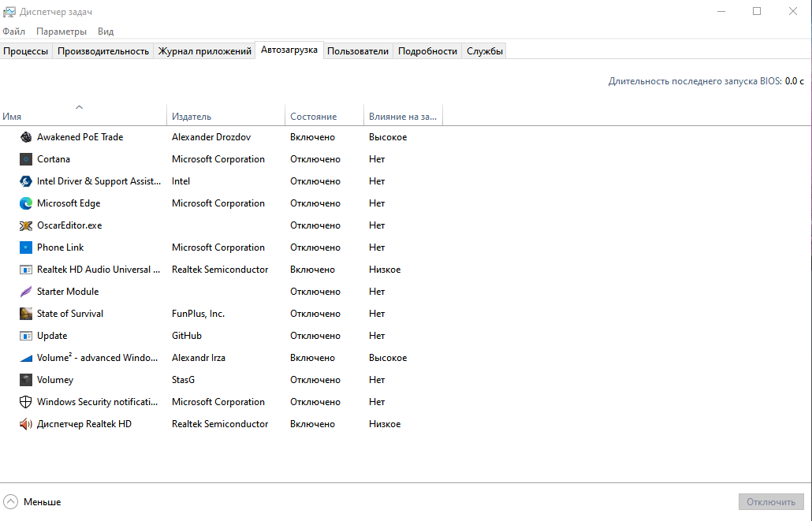Viewport: 812px width, 521px height.
Task: Open the Параметры menu
Action: 61,32
